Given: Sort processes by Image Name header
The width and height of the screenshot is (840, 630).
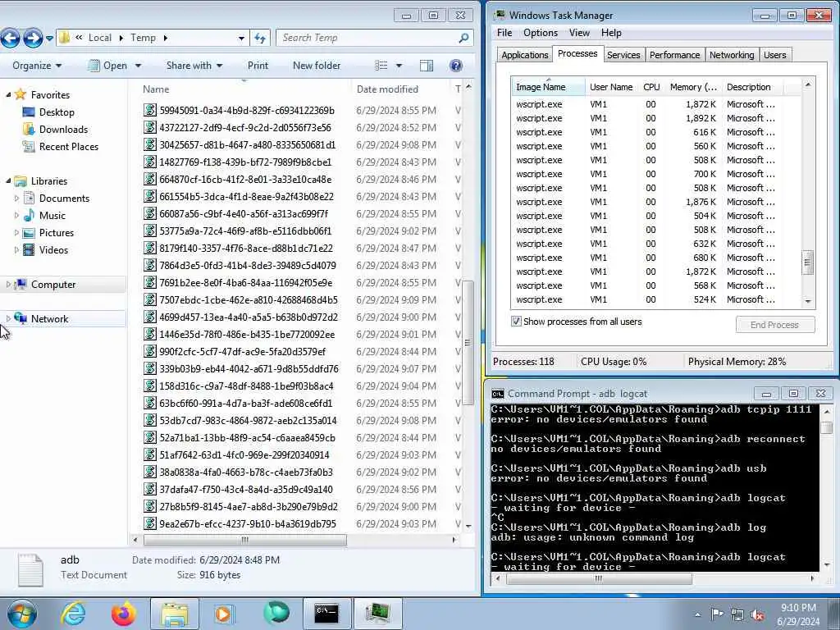Looking at the screenshot, I should pos(548,87).
